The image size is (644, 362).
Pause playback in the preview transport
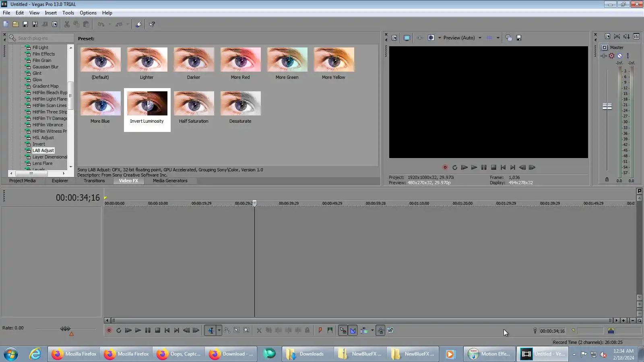(484, 167)
